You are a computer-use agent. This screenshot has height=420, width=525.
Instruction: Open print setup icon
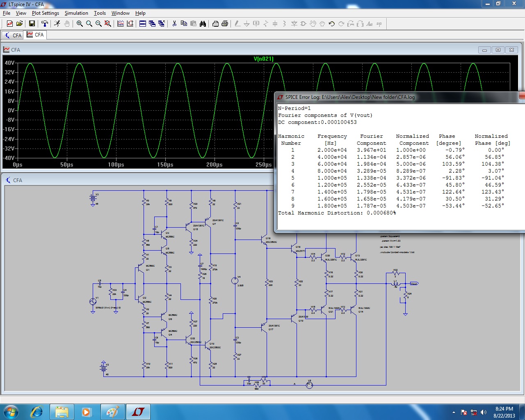click(215, 24)
